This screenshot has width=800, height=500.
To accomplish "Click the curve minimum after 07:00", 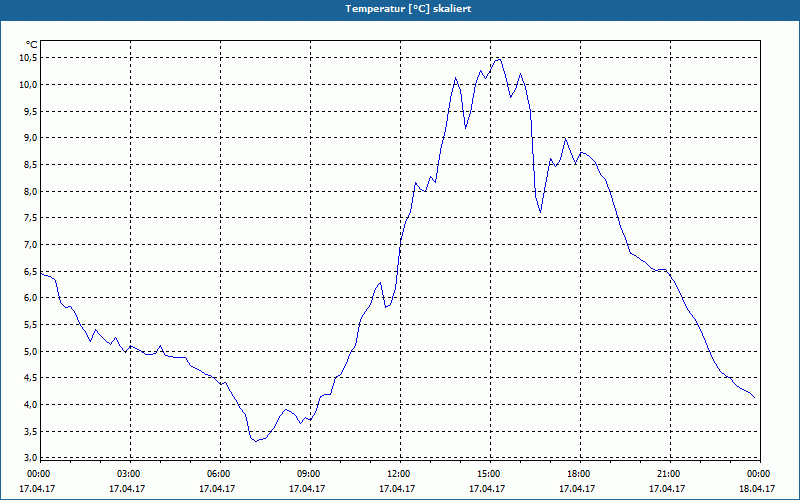I will coord(256,441).
